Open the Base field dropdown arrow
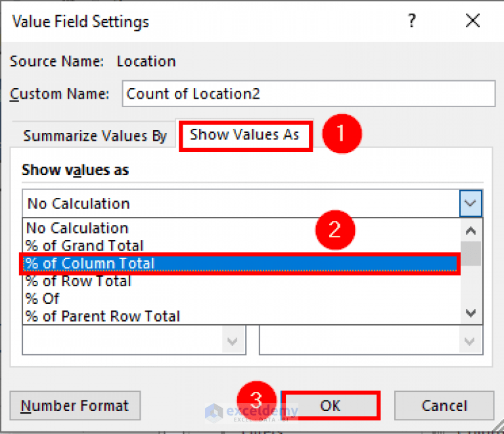 click(233, 341)
